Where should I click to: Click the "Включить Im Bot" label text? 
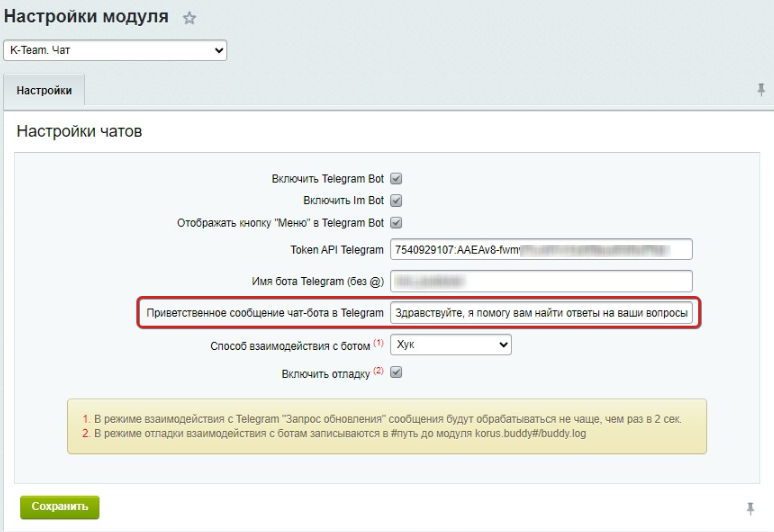pyautogui.click(x=344, y=200)
